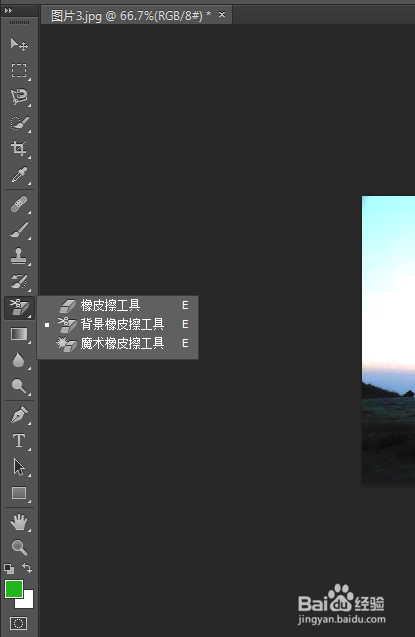Select the Blur tool
The width and height of the screenshot is (415, 637).
19,360
